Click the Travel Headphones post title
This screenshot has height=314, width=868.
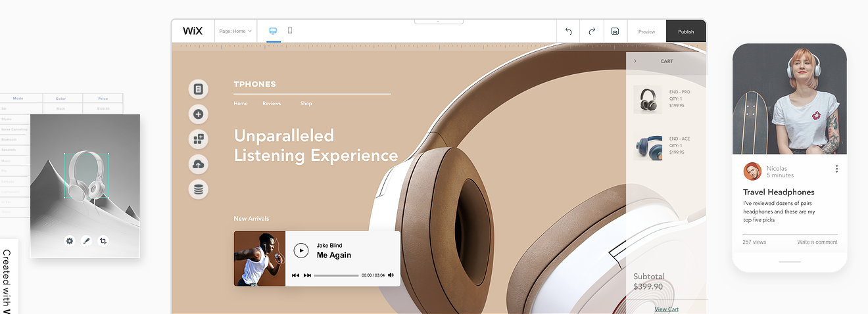(779, 192)
